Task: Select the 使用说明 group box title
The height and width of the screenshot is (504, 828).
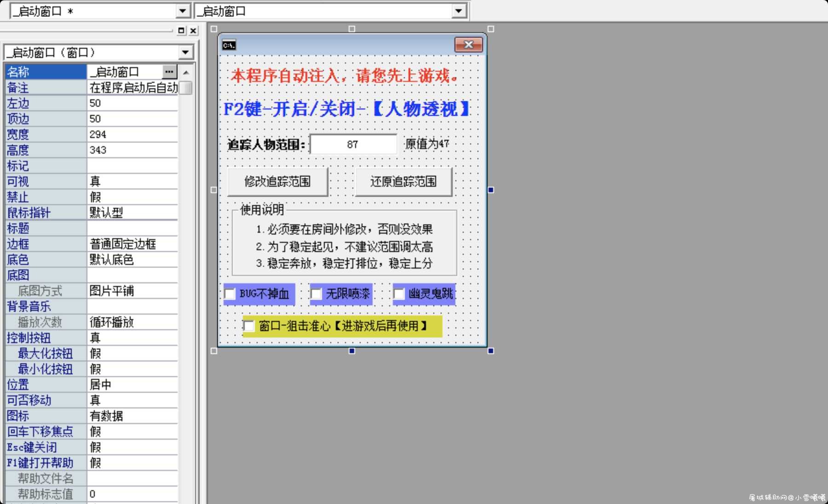Action: tap(262, 210)
